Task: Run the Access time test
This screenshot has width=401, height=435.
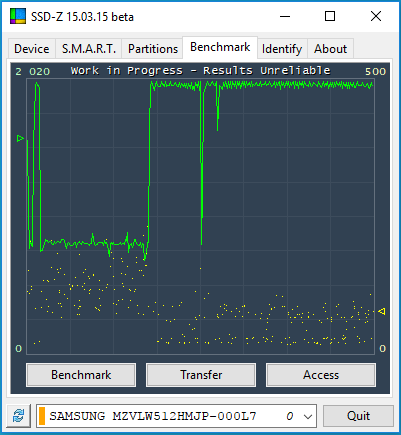Action: click(321, 375)
